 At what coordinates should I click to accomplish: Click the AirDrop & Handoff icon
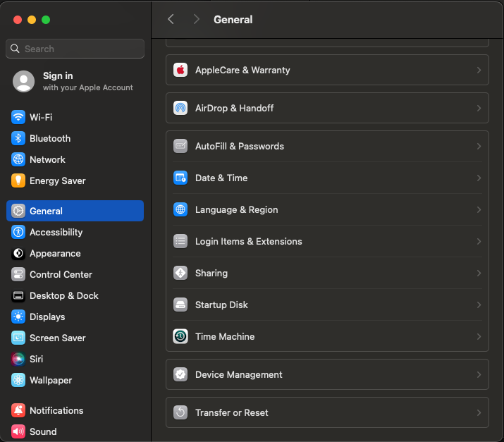tap(180, 108)
